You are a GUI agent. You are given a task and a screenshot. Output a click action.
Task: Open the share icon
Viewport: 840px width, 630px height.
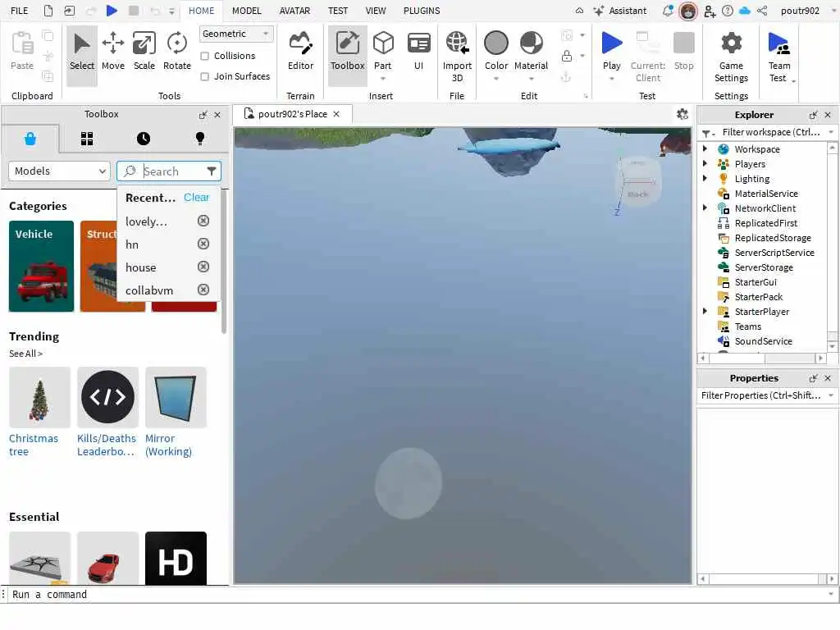point(762,11)
